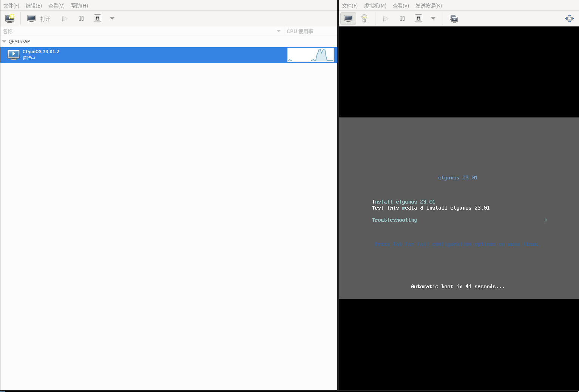Shut down VM using manager toolbar power icon
The height and width of the screenshot is (392, 579).
[x=97, y=19]
